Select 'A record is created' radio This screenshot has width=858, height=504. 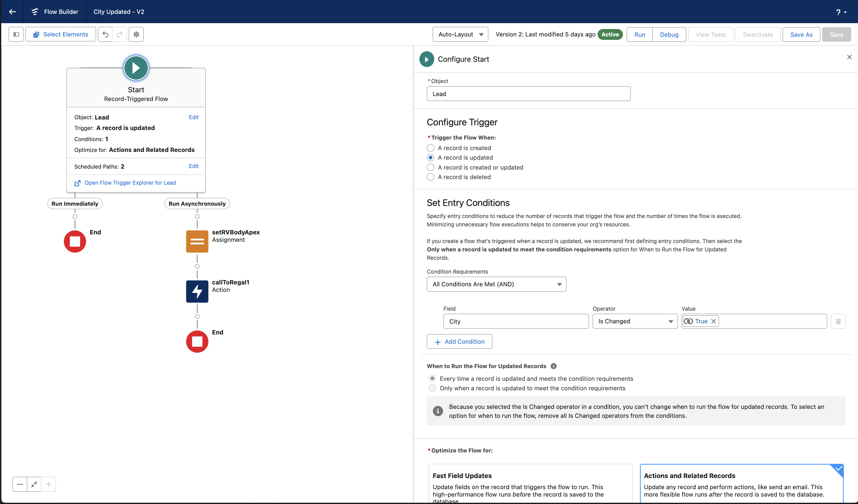[431, 148]
